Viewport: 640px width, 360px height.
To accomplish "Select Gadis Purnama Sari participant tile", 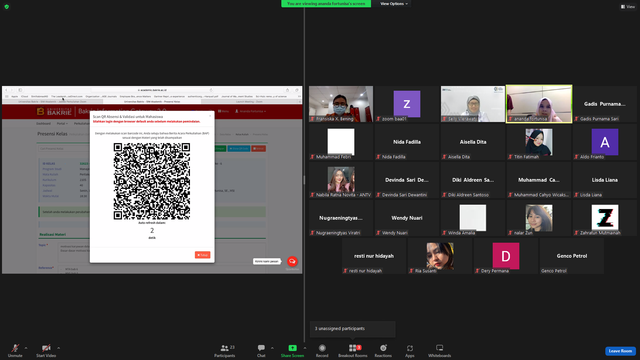I will point(604,104).
